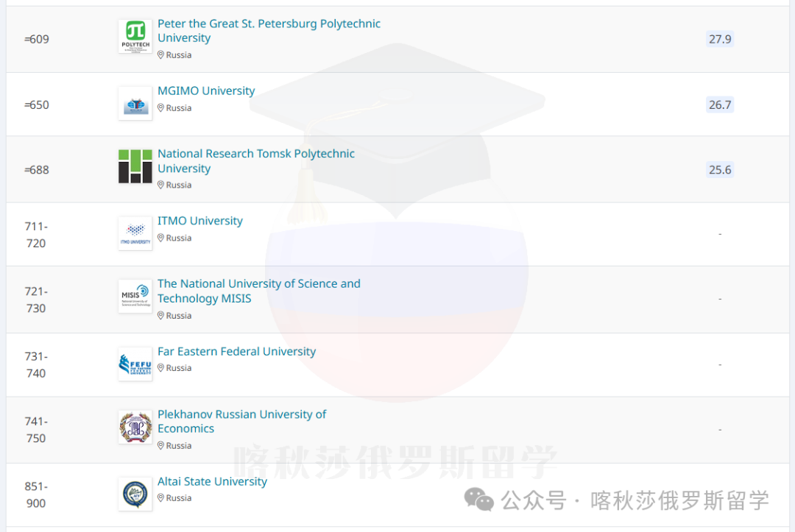
Task: Select rank 851-900 text
Action: point(36,494)
